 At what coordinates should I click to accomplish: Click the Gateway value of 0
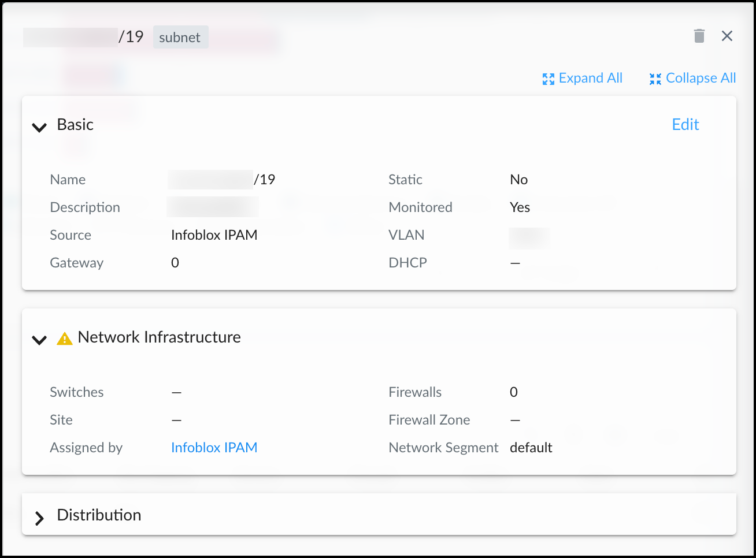[x=175, y=262]
